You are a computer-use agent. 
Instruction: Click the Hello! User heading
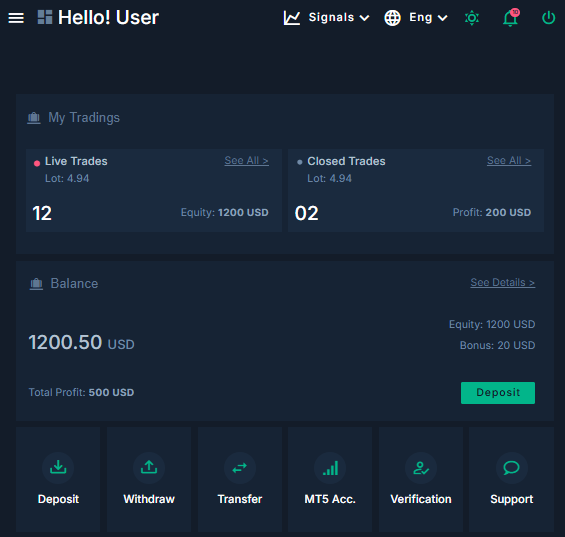tap(108, 17)
